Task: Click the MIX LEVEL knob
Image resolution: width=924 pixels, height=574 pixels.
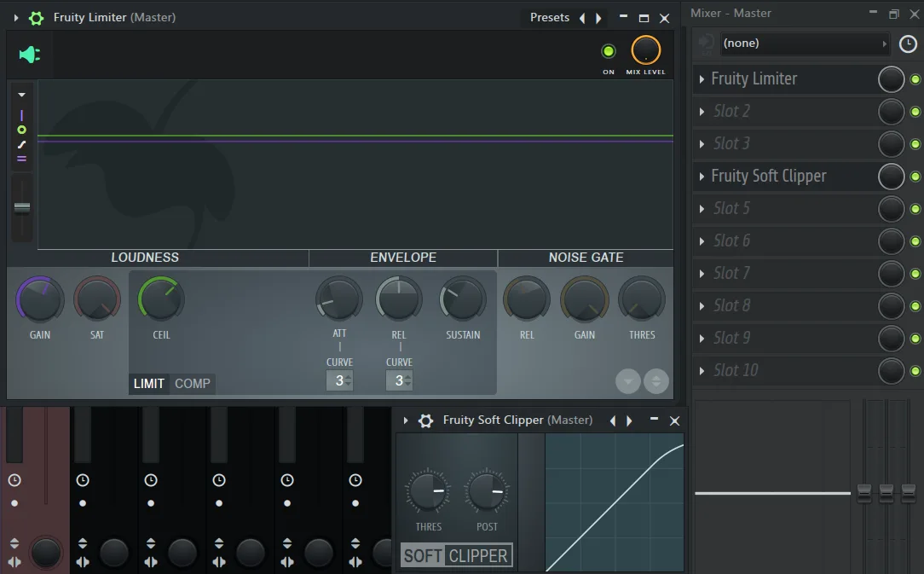Action: (x=646, y=50)
